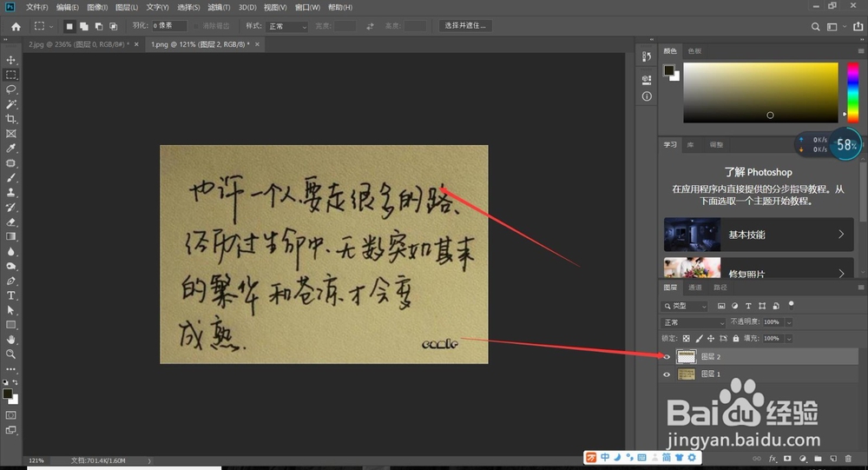The width and height of the screenshot is (868, 470).
Task: Select the Pen tool
Action: coord(11,281)
